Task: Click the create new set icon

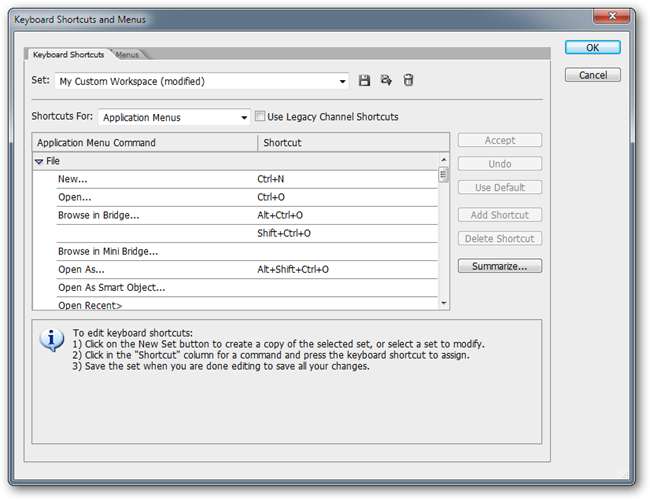Action: pyautogui.click(x=386, y=81)
